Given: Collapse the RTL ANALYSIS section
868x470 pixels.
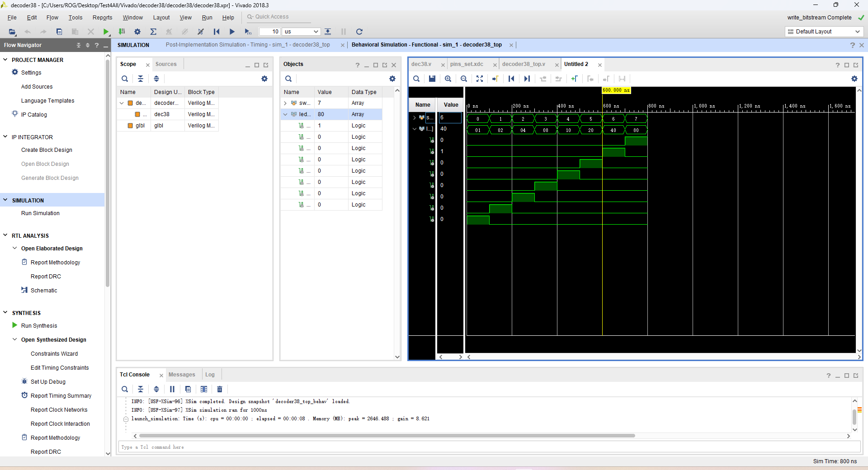Looking at the screenshot, I should click(5, 235).
